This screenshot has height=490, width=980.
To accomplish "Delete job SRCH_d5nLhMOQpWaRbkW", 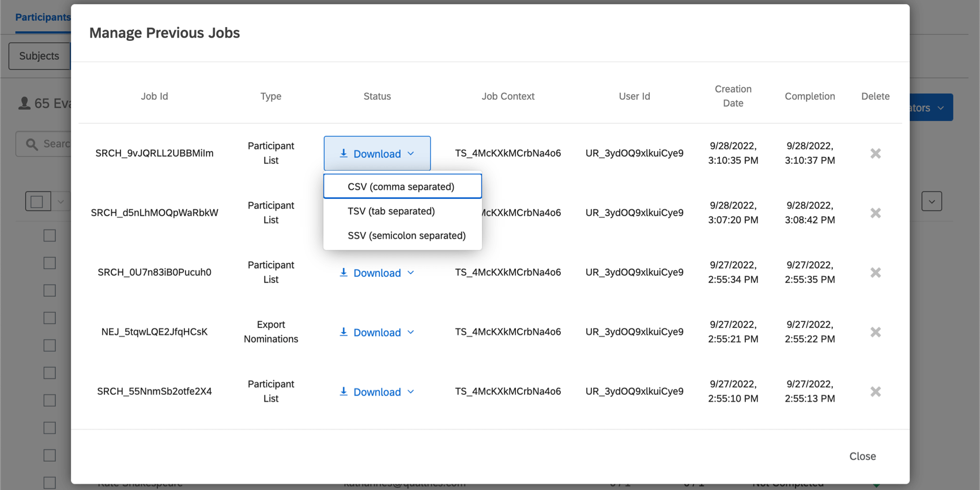I will (x=875, y=213).
